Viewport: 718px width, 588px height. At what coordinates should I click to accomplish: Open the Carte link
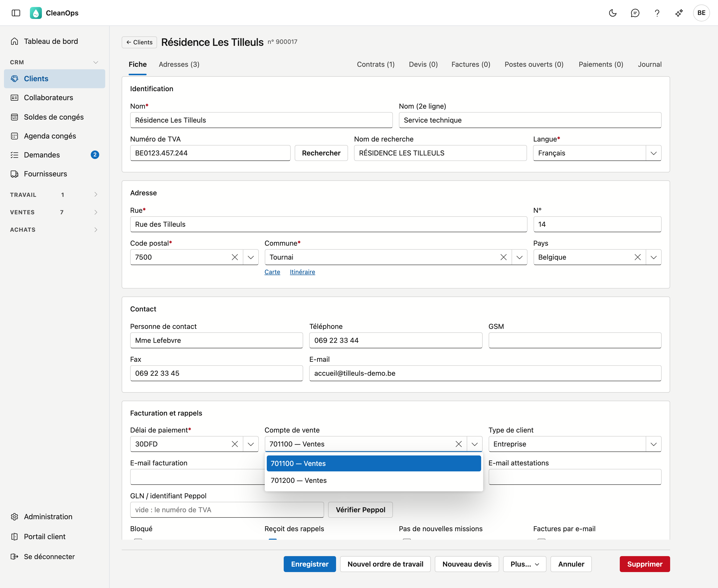tap(272, 272)
